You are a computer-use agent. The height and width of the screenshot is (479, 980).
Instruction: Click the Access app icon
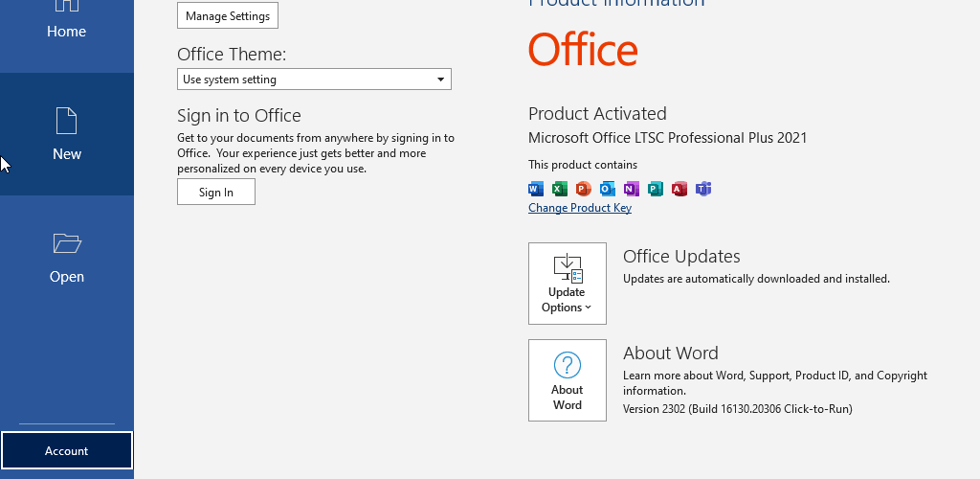tap(679, 188)
